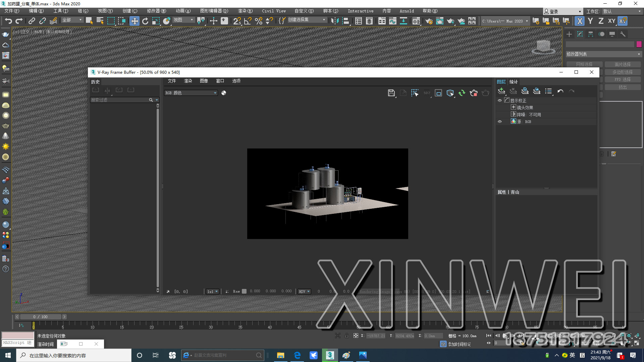Open the 渲染(R) menu in 3ds Max

[245, 11]
